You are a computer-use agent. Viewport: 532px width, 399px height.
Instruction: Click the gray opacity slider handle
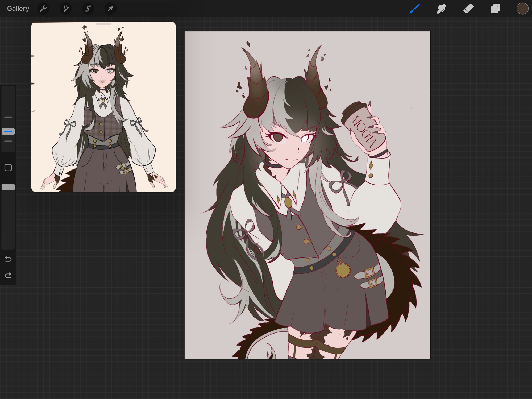[8, 187]
